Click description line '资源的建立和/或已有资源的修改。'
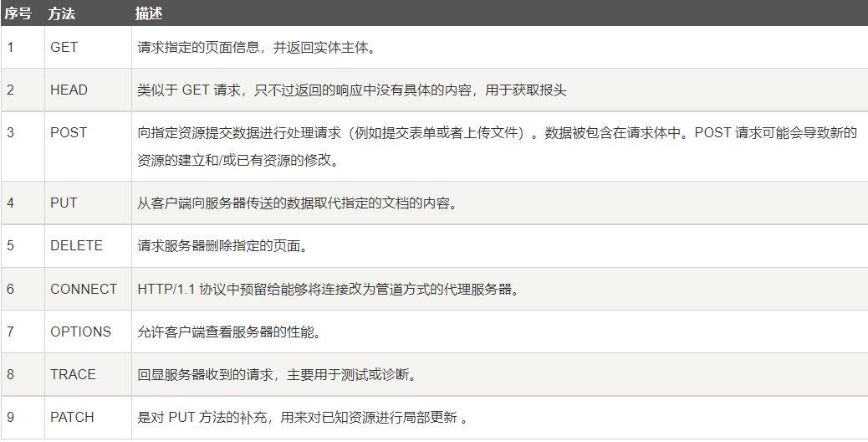Image resolution: width=868 pixels, height=442 pixels. 238,161
